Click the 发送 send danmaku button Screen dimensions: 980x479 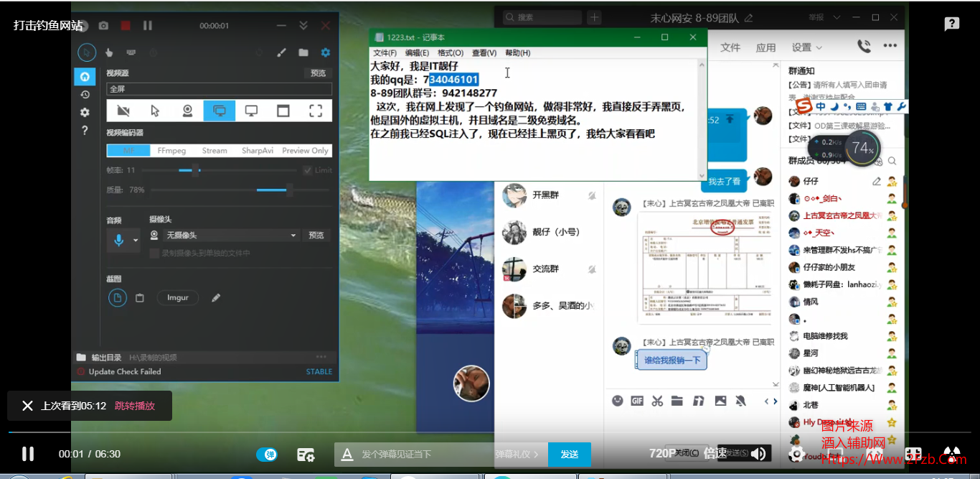[x=569, y=454]
